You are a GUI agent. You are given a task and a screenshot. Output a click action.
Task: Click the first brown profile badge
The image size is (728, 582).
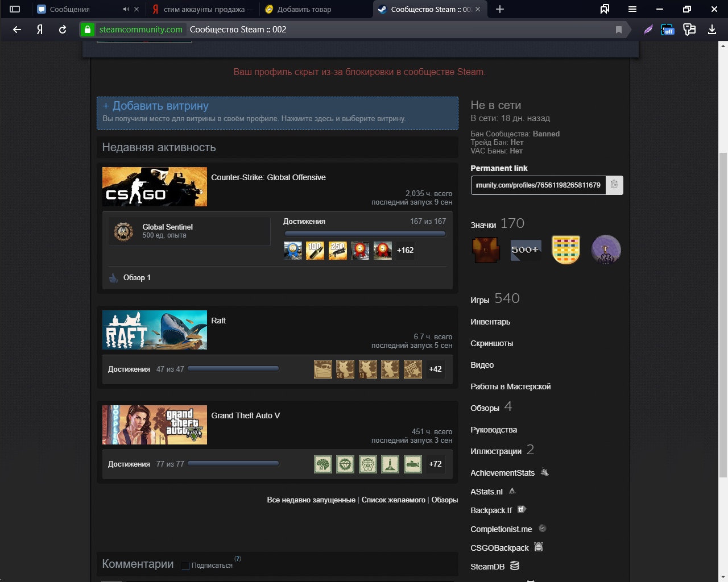pyautogui.click(x=486, y=250)
